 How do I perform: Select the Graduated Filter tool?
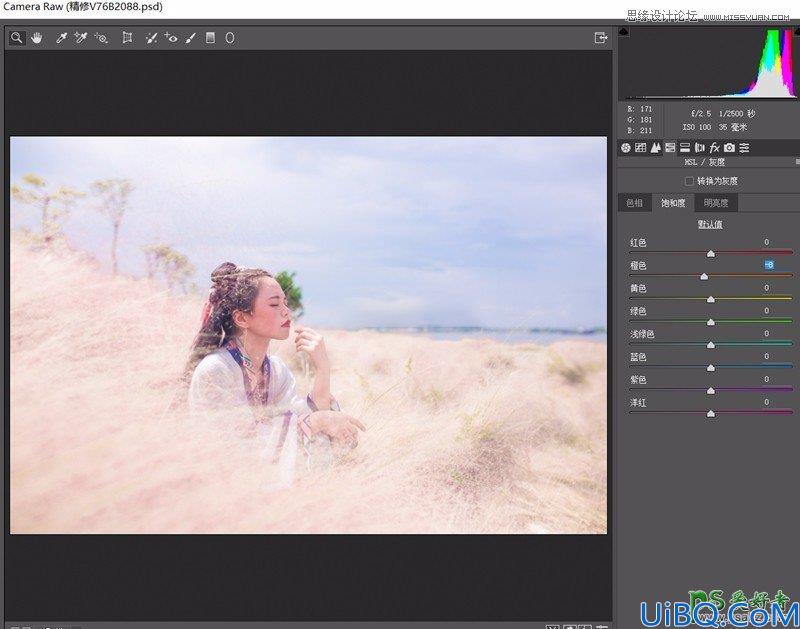pyautogui.click(x=210, y=38)
